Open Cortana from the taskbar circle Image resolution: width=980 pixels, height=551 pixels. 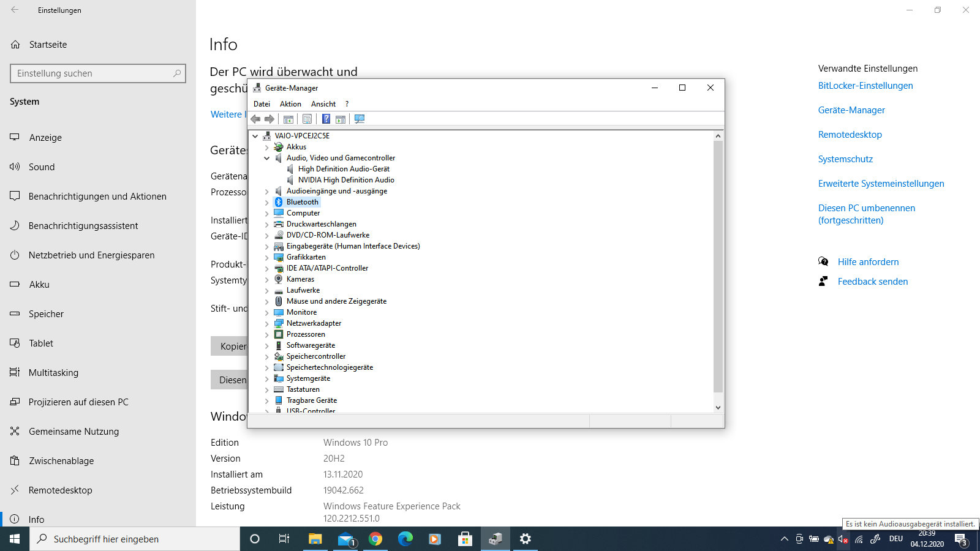(x=255, y=539)
